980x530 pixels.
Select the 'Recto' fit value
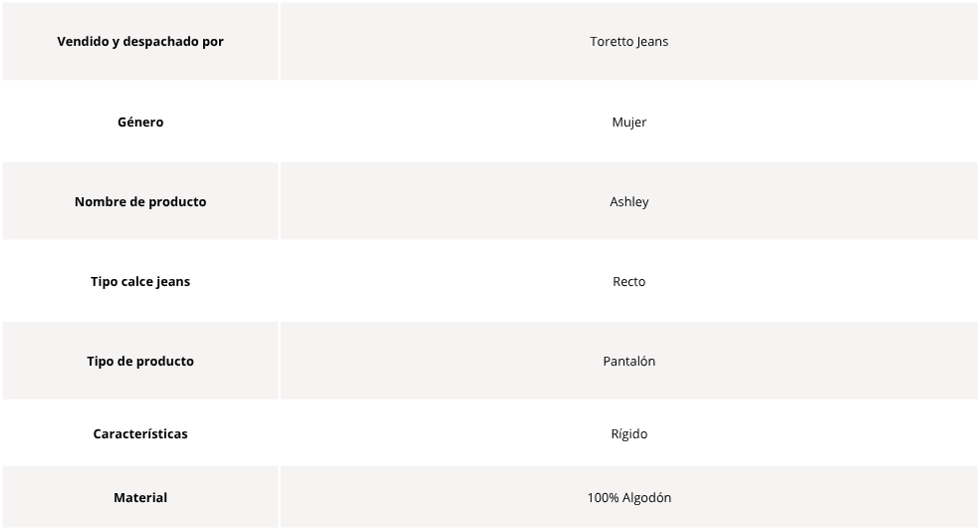tap(628, 281)
